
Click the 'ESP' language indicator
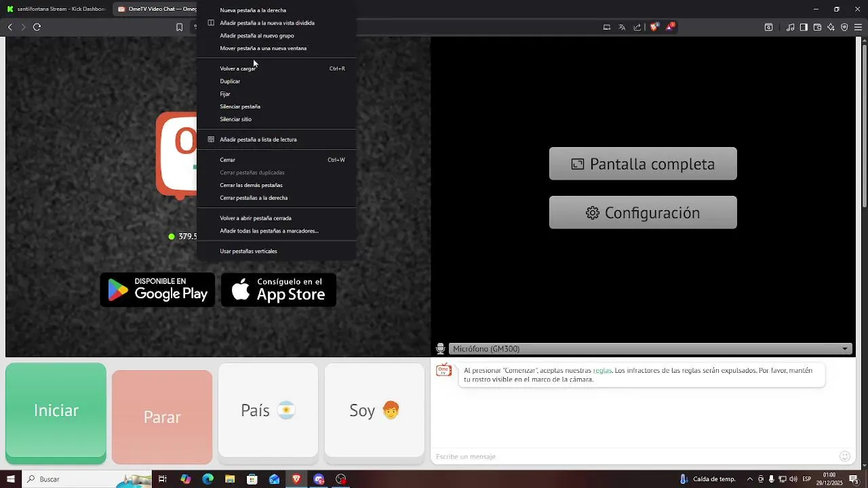(x=807, y=479)
